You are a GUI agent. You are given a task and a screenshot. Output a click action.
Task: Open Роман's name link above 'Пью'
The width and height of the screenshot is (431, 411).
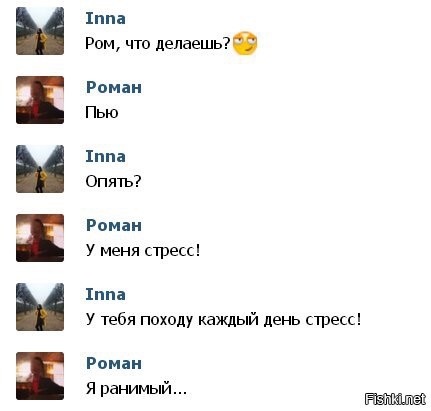(114, 87)
